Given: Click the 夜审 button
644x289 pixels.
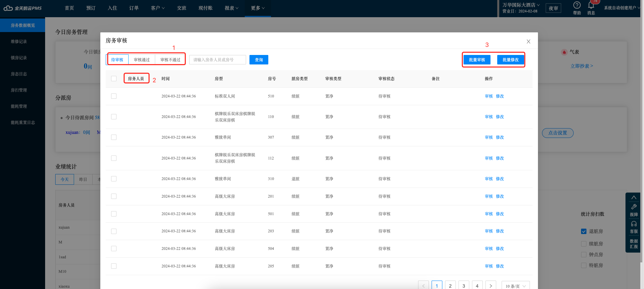Looking at the screenshot, I should click(x=553, y=8).
